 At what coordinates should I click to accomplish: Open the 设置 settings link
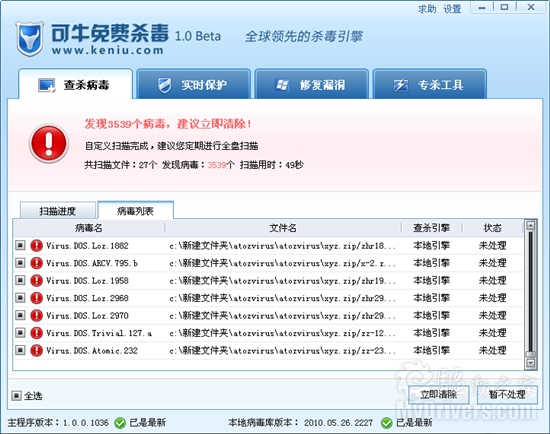click(452, 9)
